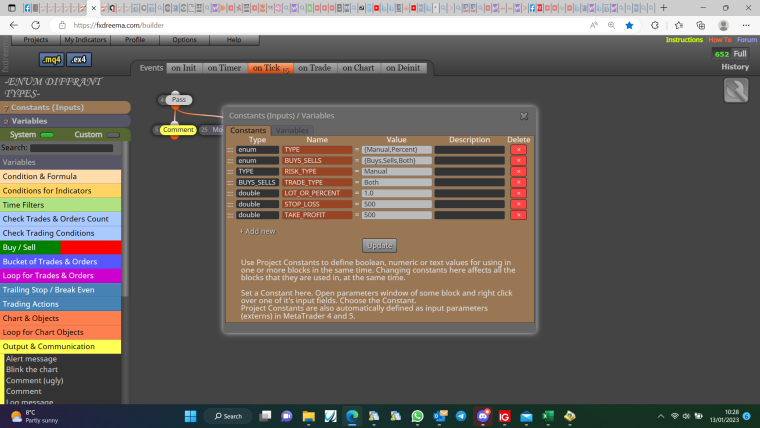Download the .ex4 file
The width and height of the screenshot is (760, 428).
pyautogui.click(x=79, y=60)
